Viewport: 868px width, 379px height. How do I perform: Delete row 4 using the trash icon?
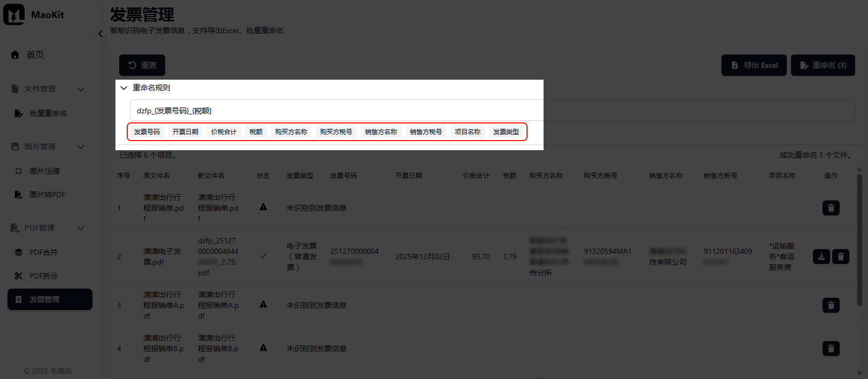pyautogui.click(x=831, y=349)
